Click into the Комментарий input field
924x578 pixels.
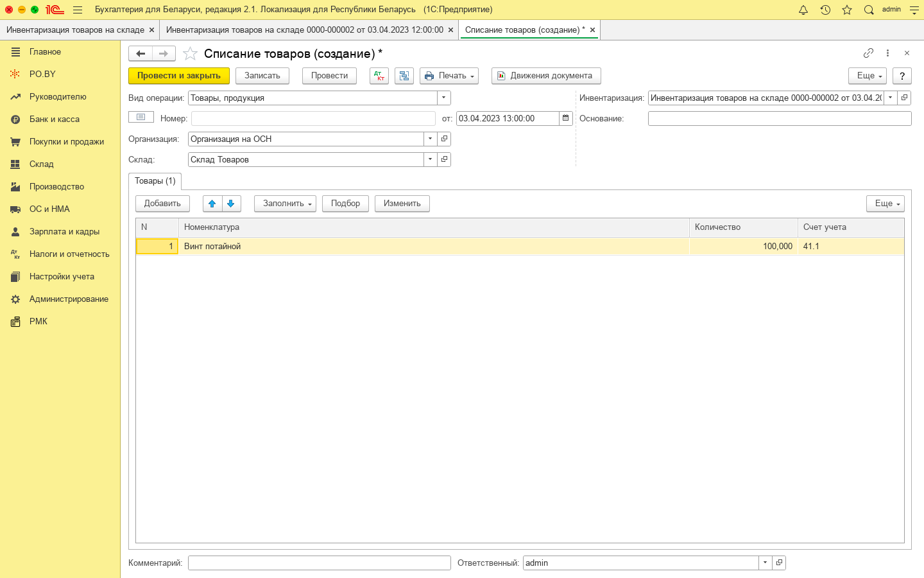tap(319, 563)
